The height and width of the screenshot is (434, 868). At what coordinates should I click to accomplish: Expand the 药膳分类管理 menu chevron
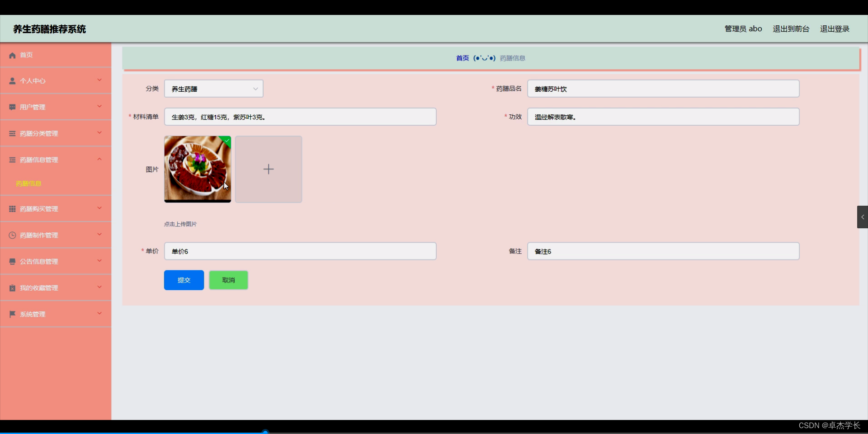point(99,132)
